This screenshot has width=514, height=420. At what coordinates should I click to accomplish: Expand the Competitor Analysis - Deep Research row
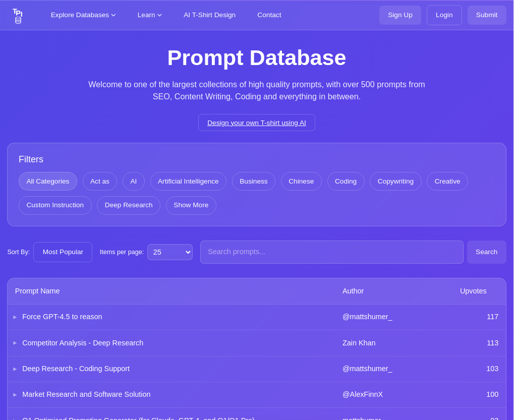[x=15, y=343]
